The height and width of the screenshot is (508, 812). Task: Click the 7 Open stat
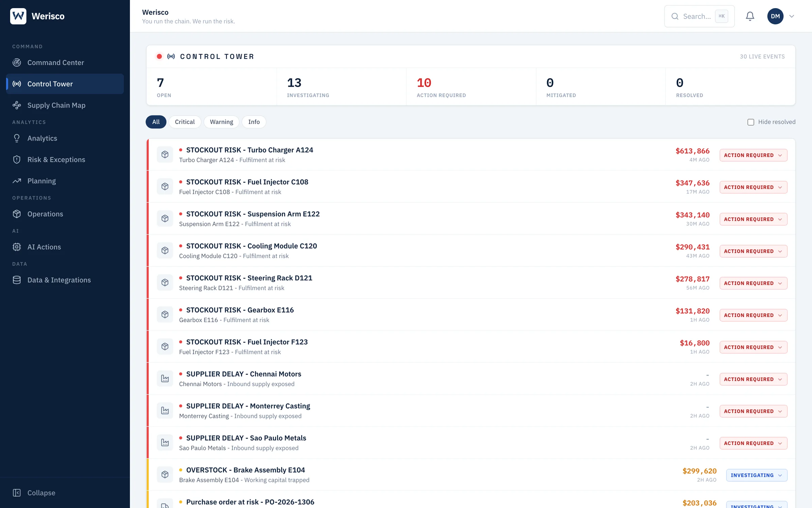[x=212, y=87]
